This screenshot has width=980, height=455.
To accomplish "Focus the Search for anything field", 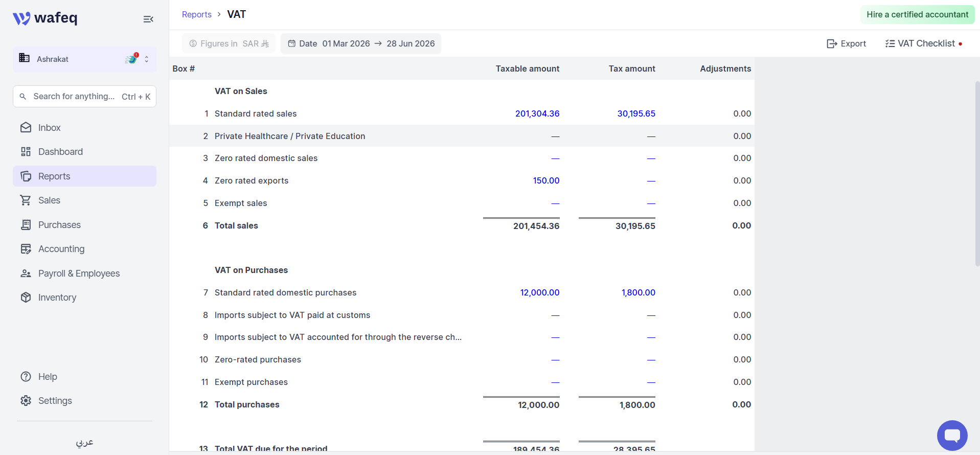I will coord(84,96).
